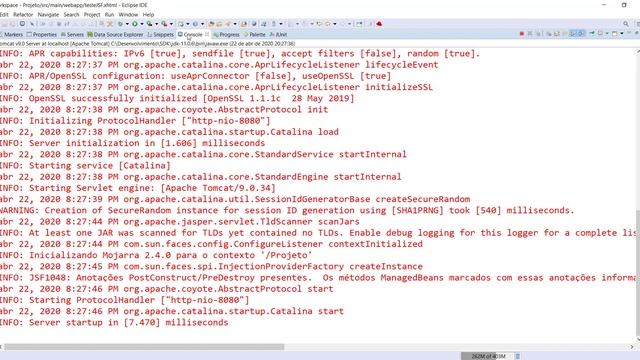Click line 'INFO: OpenSSL successfully initialized'
Screen dimensions: 640x360
177,98
